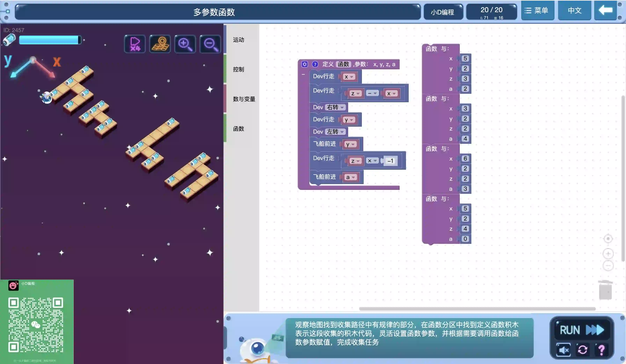Image resolution: width=626 pixels, height=364 pixels.
Task: Click the zoom in magnifier icon
Action: click(x=185, y=44)
